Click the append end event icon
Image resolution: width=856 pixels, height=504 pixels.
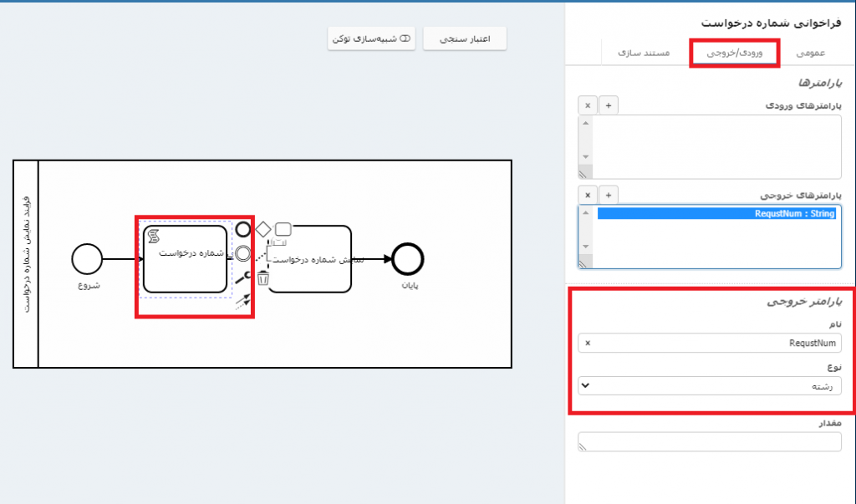(x=243, y=229)
